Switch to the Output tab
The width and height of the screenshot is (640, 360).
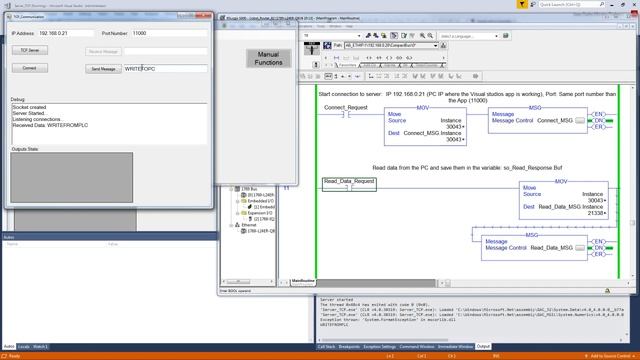pos(483,347)
